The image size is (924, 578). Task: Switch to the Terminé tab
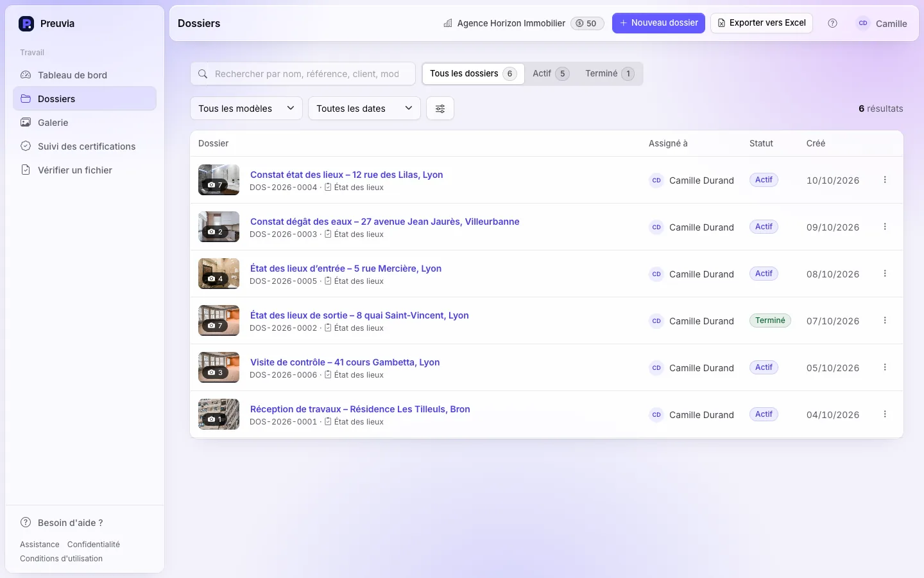tap(610, 74)
